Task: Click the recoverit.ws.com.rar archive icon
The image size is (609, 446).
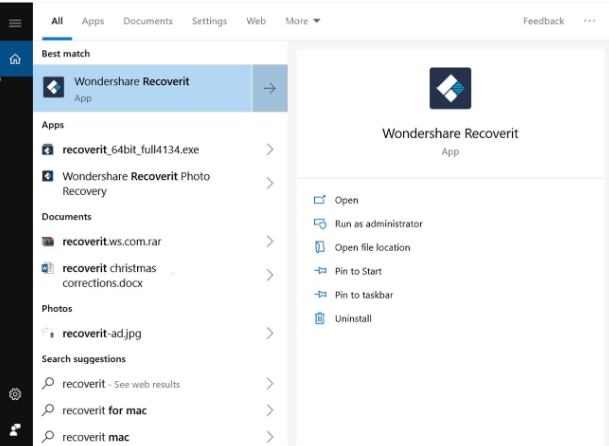Action: coord(47,242)
